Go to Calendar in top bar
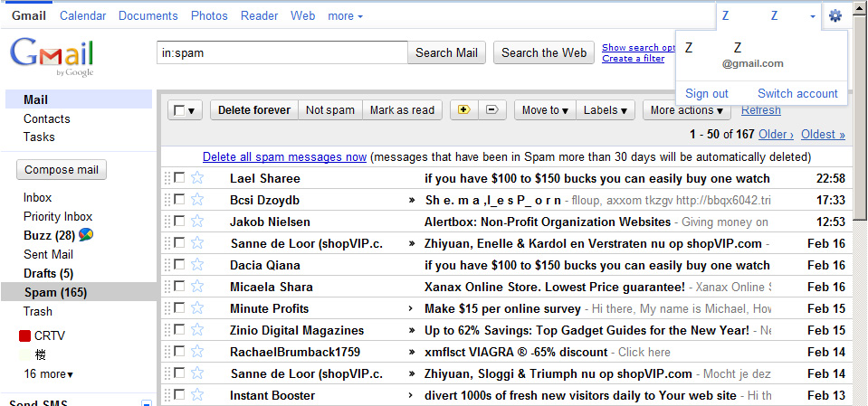The width and height of the screenshot is (868, 406). [x=83, y=16]
